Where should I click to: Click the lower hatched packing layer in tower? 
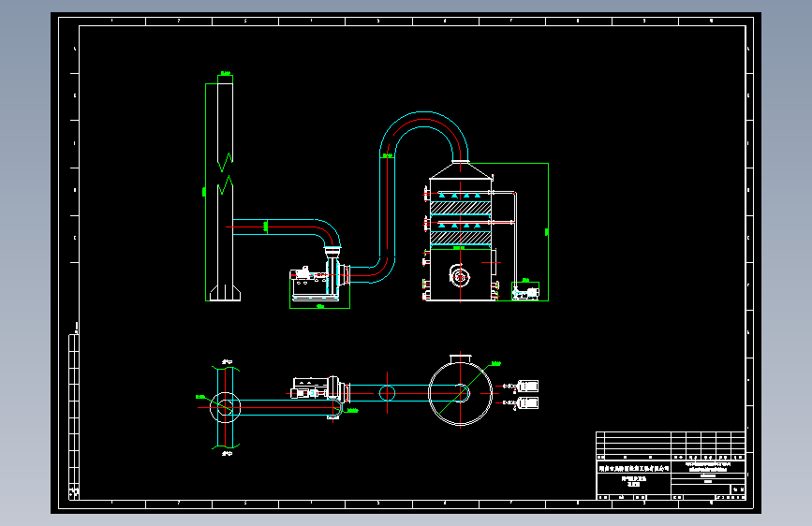pos(461,238)
